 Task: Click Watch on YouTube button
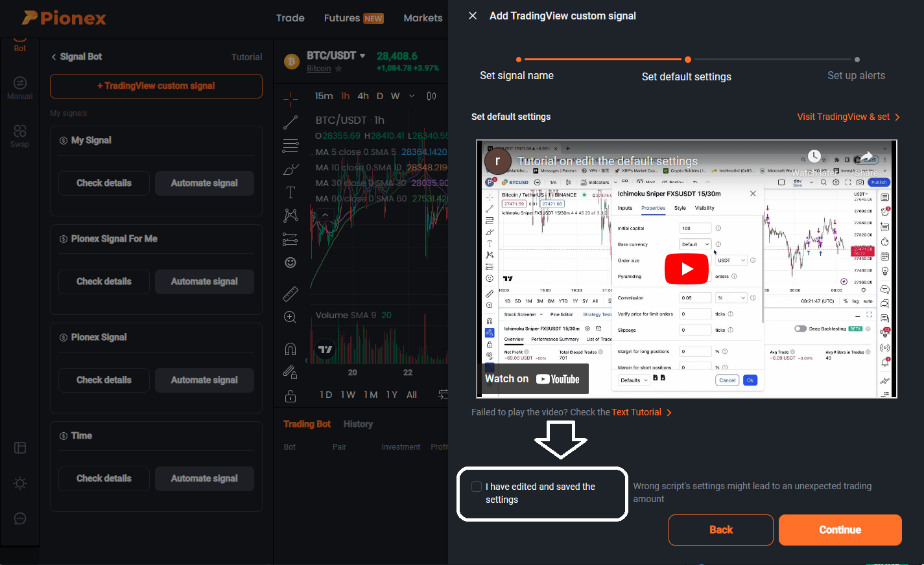tap(533, 379)
